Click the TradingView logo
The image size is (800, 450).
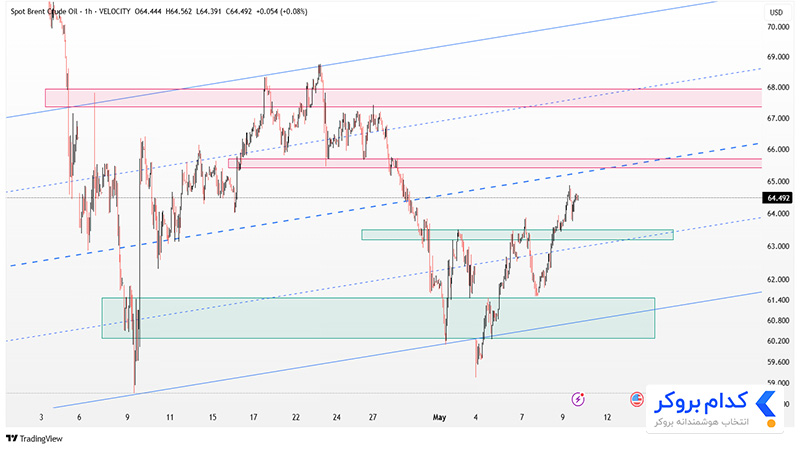pyautogui.click(x=34, y=438)
